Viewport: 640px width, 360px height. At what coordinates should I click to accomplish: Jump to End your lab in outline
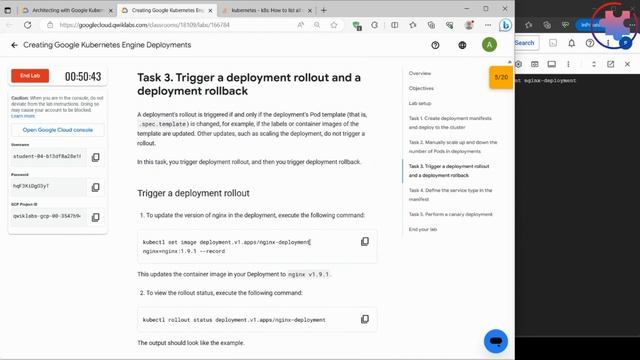423,229
